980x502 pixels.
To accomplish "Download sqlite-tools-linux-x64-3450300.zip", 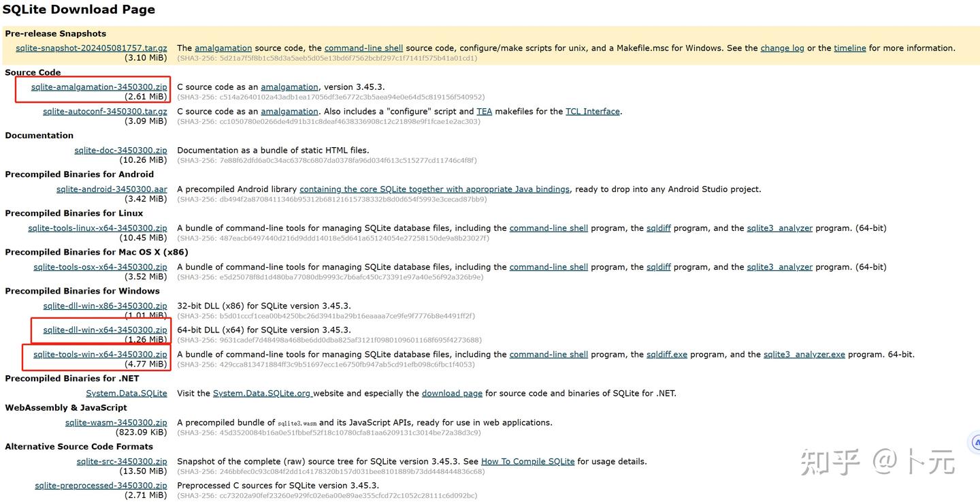I will point(97,228).
